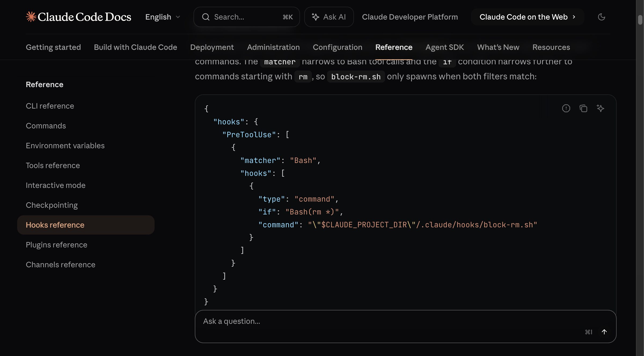
Task: Open the Resources tab
Action: pyautogui.click(x=551, y=47)
